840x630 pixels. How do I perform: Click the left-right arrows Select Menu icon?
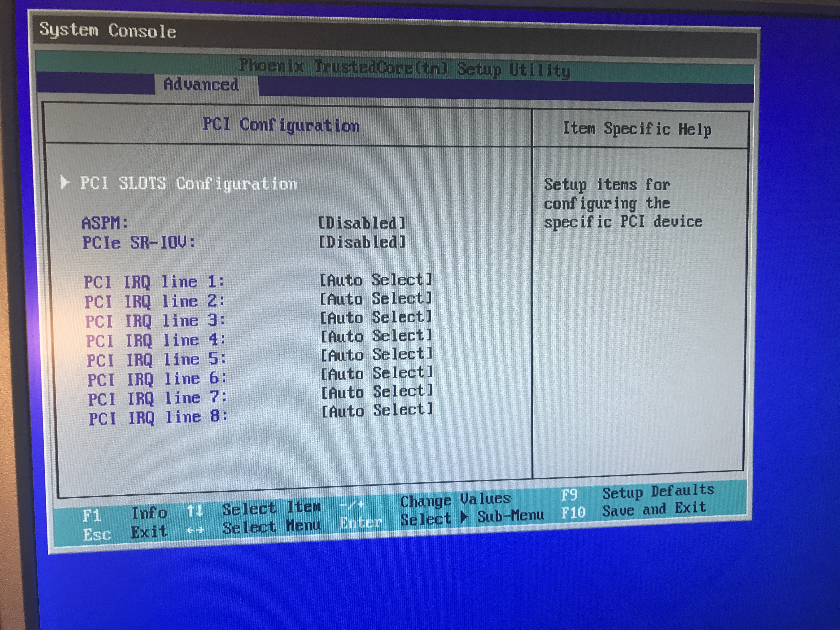tap(195, 530)
